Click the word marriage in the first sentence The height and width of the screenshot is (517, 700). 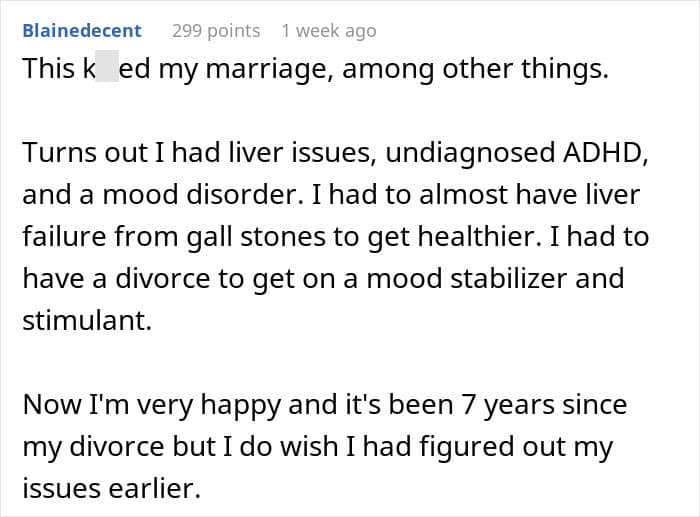pyautogui.click(x=268, y=70)
